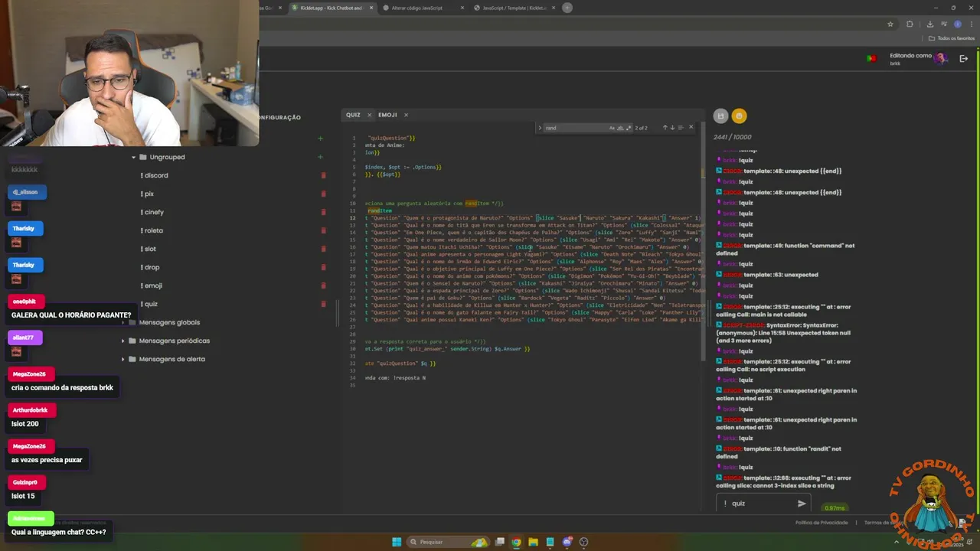Screen dimensions: 980x551
Task: Open the !roleta command
Action: click(x=152, y=230)
